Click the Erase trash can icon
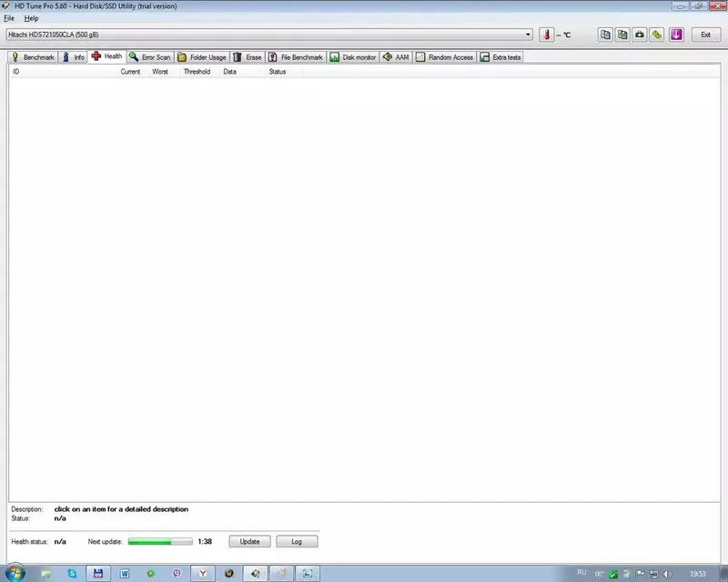This screenshot has width=728, height=582. (x=238, y=57)
